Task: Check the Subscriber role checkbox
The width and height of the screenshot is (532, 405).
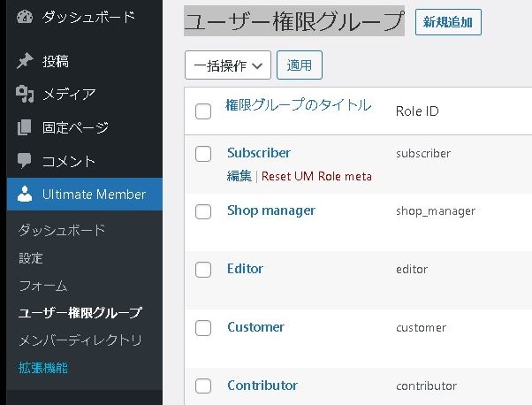Action: (203, 154)
